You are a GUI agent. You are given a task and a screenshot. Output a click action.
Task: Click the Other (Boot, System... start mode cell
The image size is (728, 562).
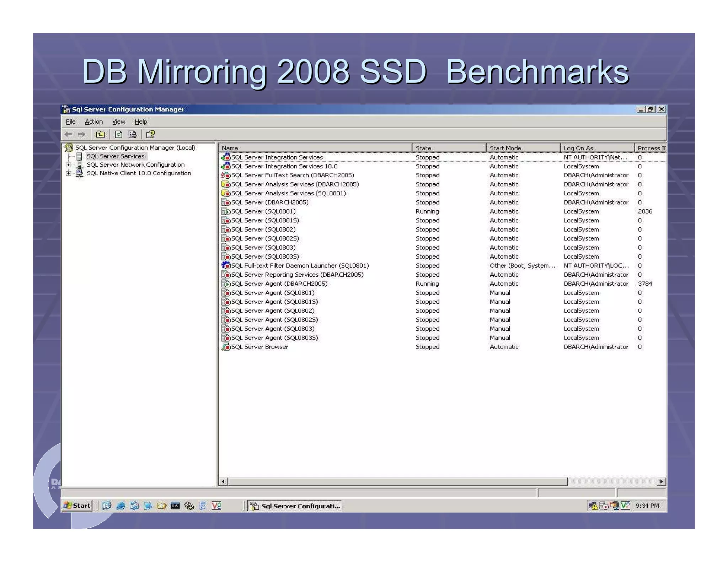tap(522, 265)
